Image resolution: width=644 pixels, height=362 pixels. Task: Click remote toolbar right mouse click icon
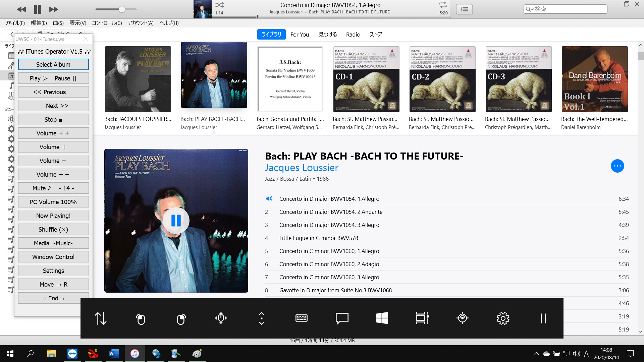181,319
